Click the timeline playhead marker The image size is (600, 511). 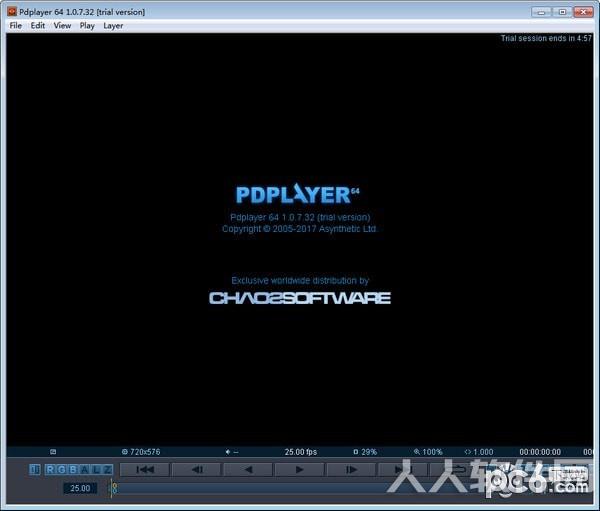tap(113, 488)
